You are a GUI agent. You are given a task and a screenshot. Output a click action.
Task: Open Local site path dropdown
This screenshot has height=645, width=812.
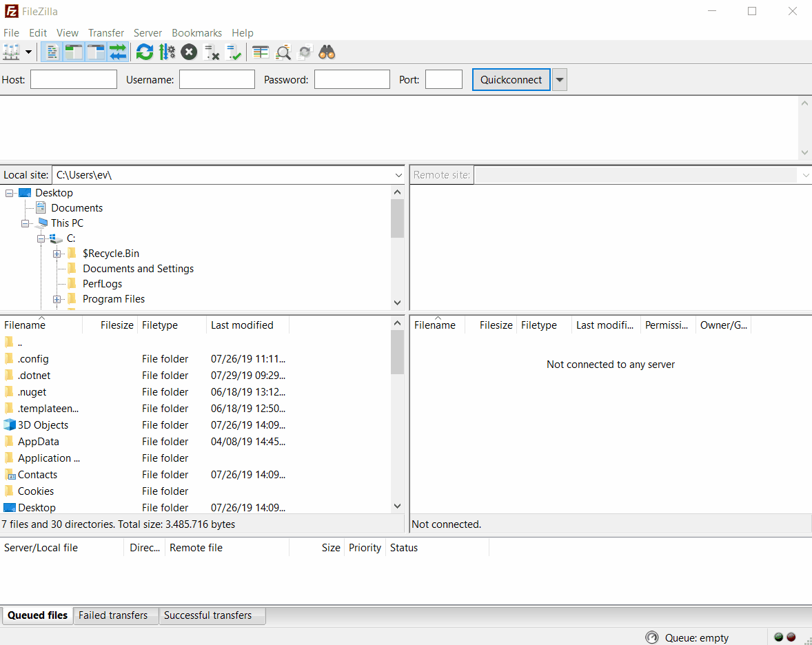click(x=398, y=175)
